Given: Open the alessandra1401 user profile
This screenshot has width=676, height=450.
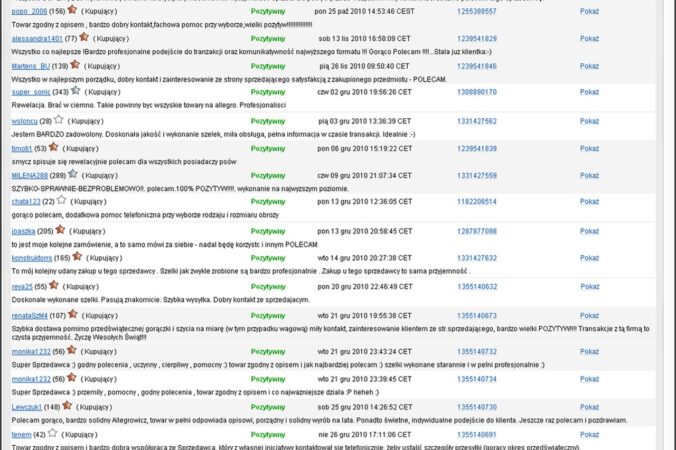Looking at the screenshot, I should [x=37, y=39].
